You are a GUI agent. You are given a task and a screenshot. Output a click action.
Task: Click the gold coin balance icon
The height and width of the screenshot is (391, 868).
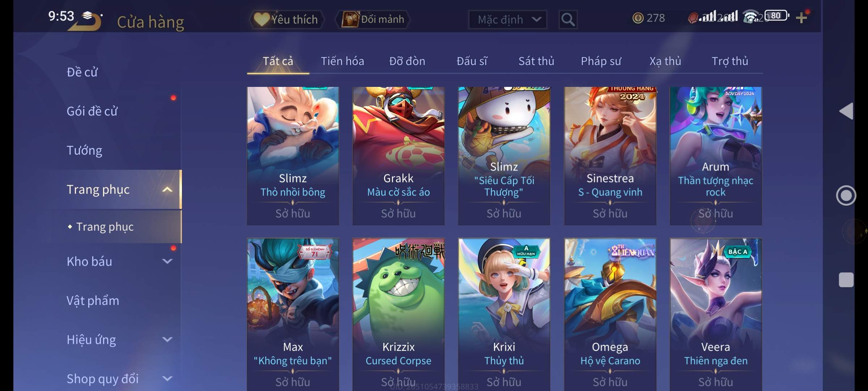638,18
